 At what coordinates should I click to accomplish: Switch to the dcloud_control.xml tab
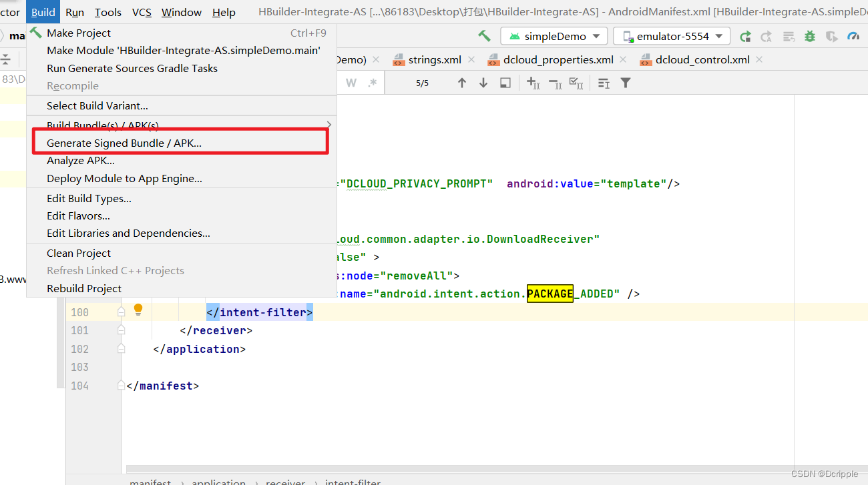click(x=702, y=59)
